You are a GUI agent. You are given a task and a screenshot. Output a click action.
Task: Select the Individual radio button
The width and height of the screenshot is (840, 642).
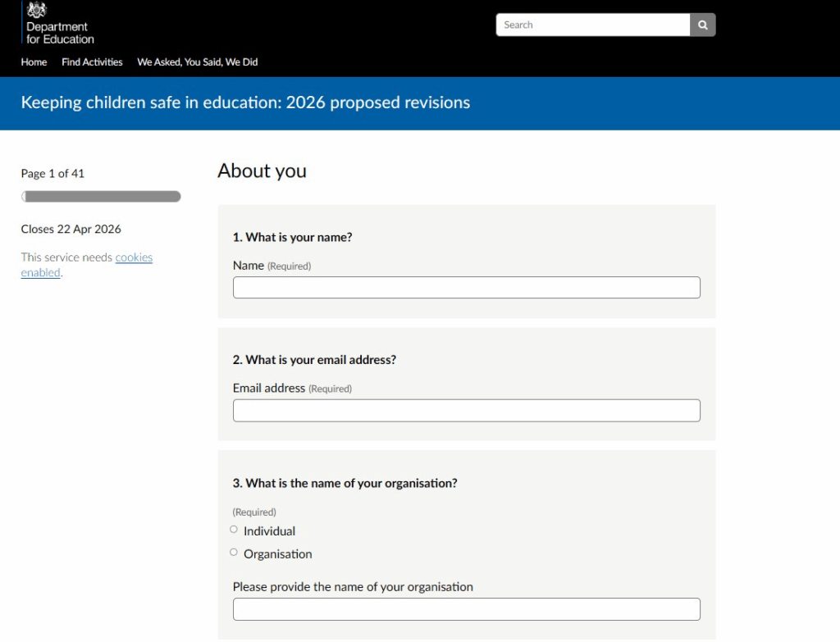pos(234,530)
